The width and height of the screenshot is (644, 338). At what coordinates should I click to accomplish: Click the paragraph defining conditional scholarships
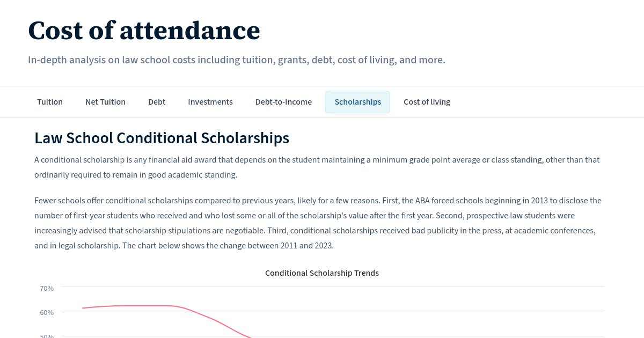coord(317,167)
